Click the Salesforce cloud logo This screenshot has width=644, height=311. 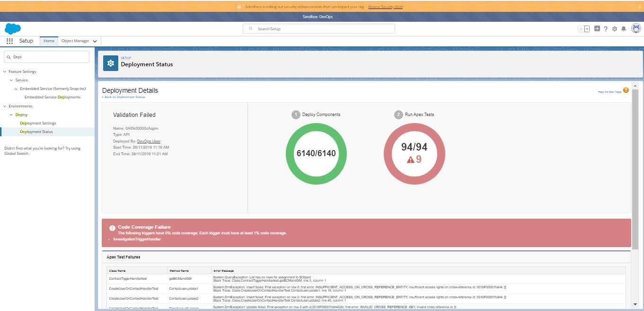coord(13,28)
